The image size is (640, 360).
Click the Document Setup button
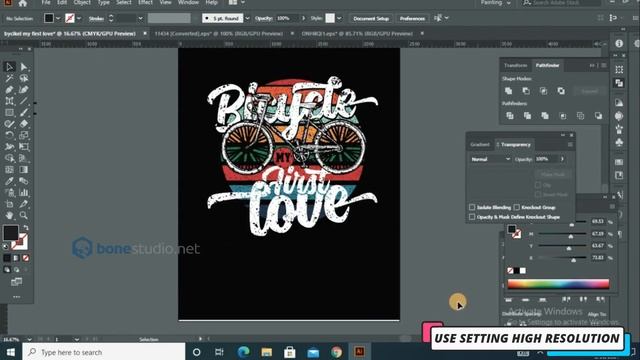click(x=371, y=18)
